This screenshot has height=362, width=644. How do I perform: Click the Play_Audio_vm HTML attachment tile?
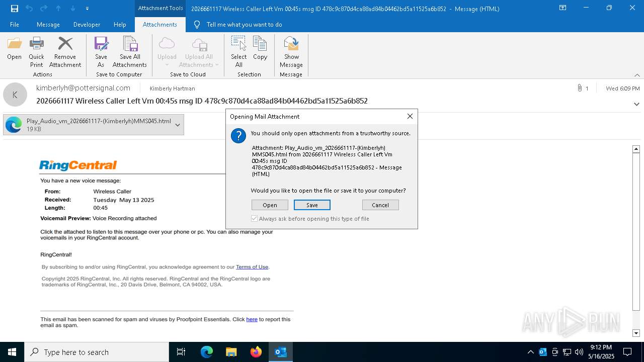tap(94, 125)
